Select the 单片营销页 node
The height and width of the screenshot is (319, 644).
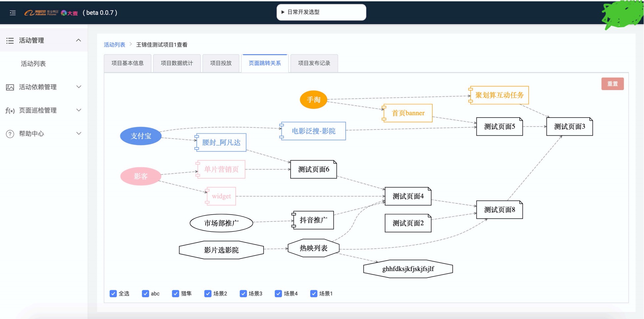click(221, 169)
